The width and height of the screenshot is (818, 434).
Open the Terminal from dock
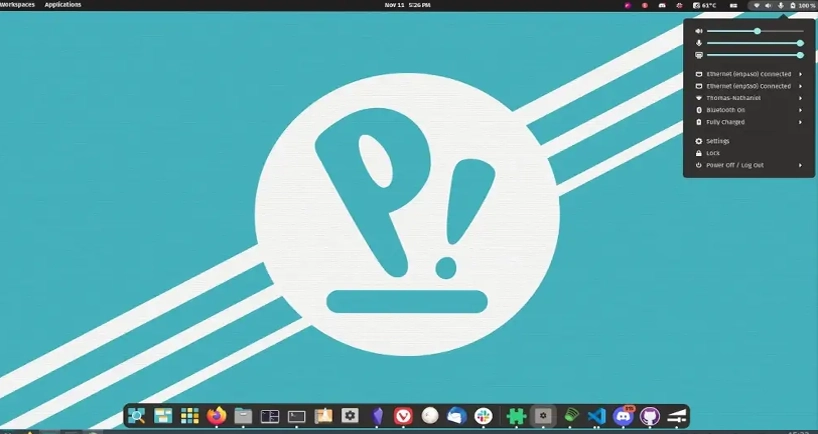click(296, 415)
